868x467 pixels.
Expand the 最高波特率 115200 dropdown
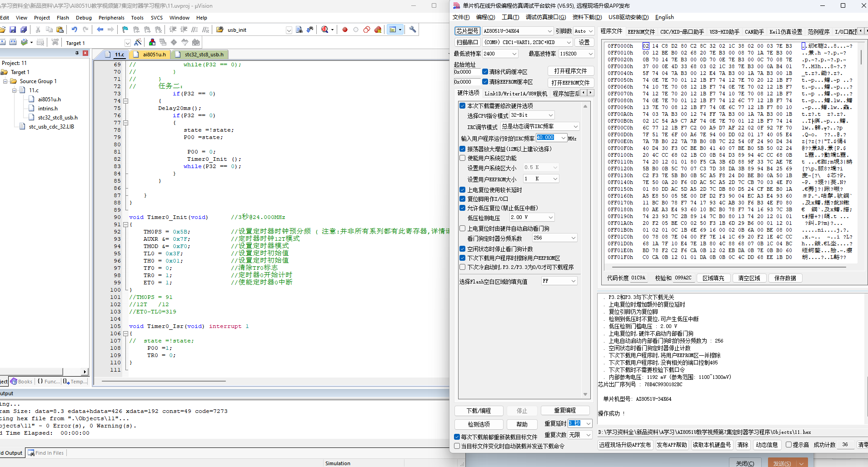coord(576,54)
